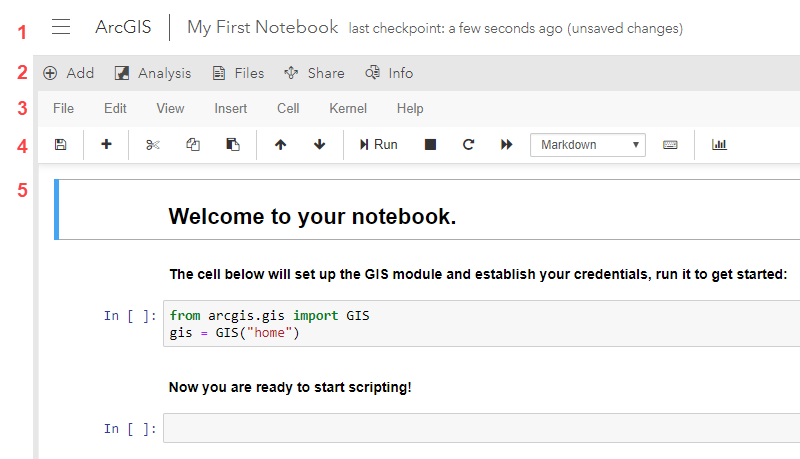Open the Share option
Screen dimensions: 800x459
tap(314, 73)
